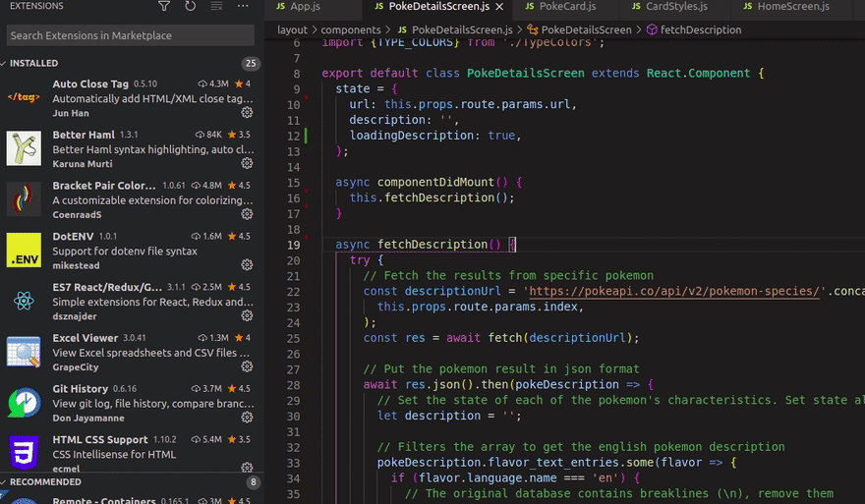Open the extensions filter funnel icon
The image size is (865, 504).
(x=164, y=7)
